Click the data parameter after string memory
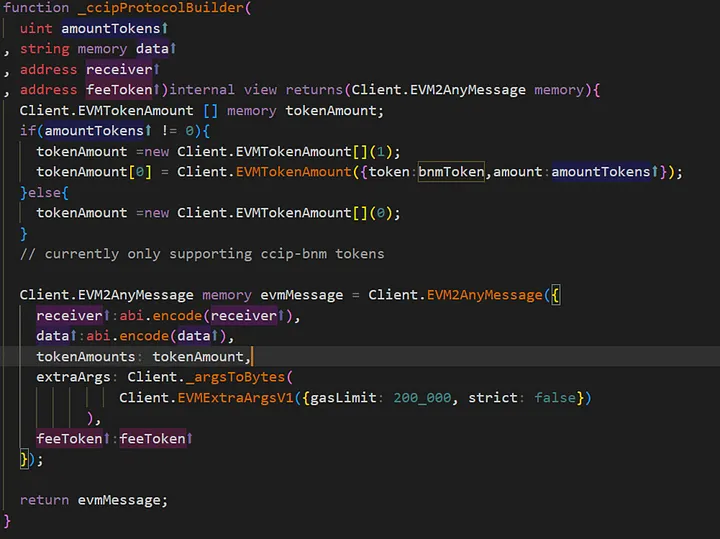The width and height of the screenshot is (720, 539). tap(152, 48)
